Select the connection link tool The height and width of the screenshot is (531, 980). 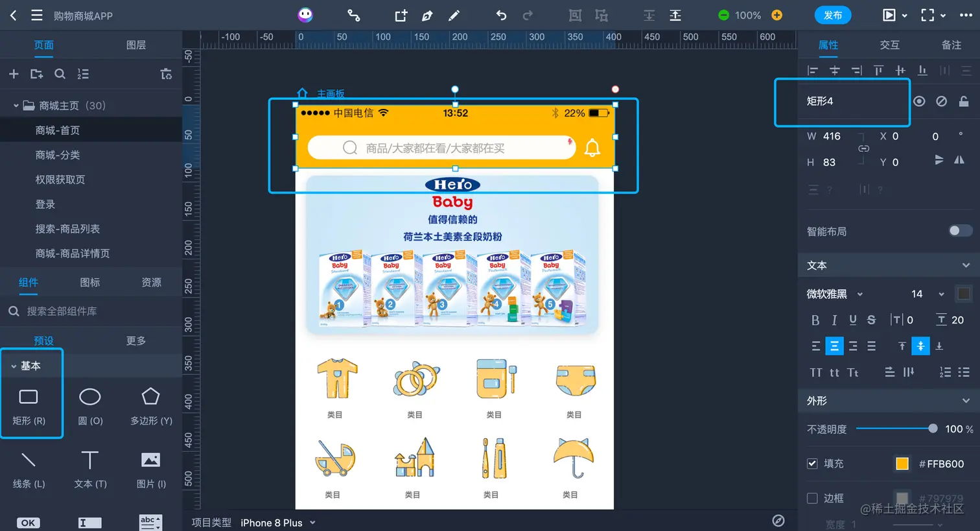[353, 15]
